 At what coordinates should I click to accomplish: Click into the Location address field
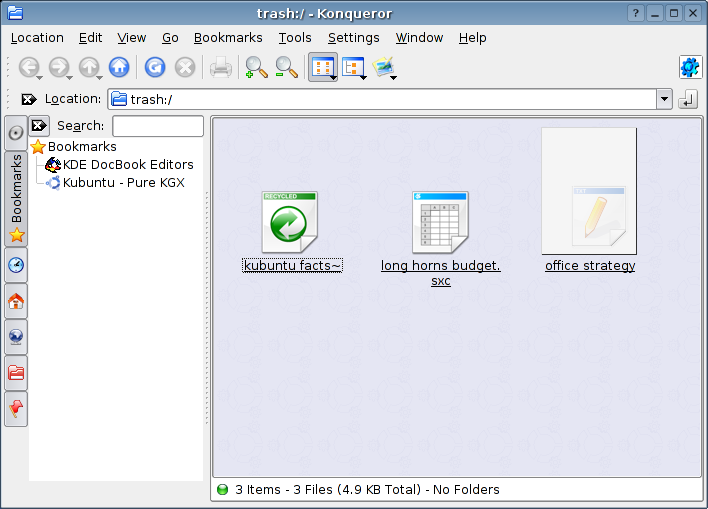coord(382,99)
